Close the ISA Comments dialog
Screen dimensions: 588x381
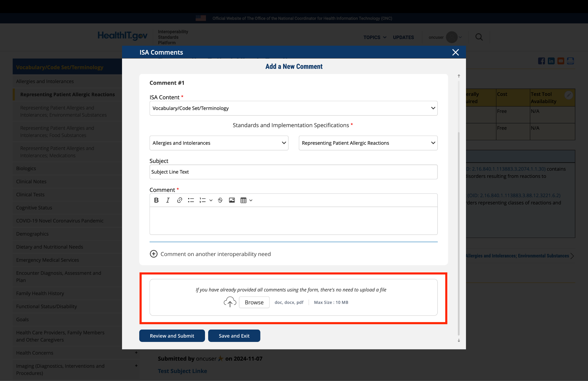455,52
